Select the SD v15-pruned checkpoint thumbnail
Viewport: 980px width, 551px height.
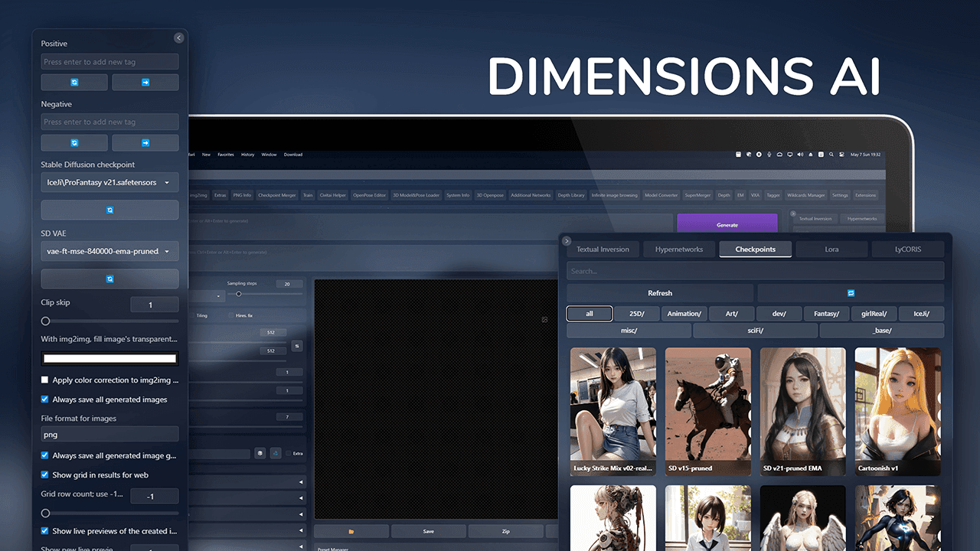[x=707, y=412]
